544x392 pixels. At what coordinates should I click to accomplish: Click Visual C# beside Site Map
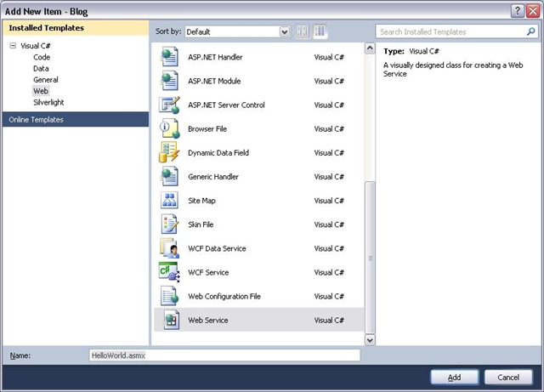329,201
